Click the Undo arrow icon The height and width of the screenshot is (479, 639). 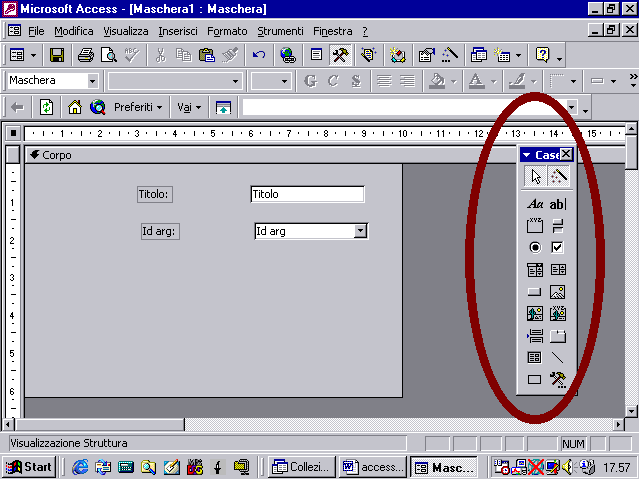pyautogui.click(x=259, y=55)
